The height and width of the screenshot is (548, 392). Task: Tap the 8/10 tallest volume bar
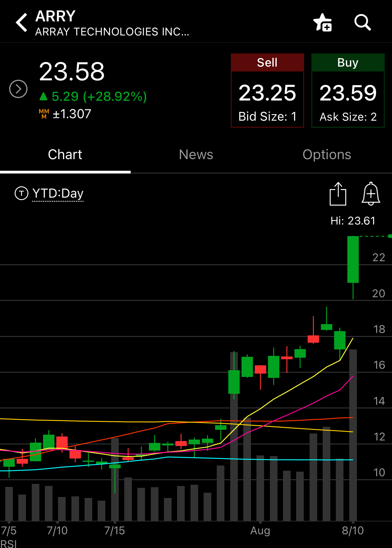click(353, 435)
